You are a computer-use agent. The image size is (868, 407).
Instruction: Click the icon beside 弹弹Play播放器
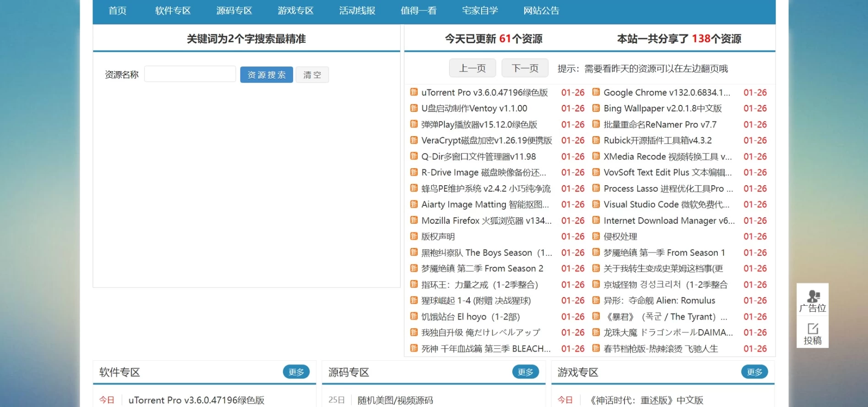click(x=414, y=124)
